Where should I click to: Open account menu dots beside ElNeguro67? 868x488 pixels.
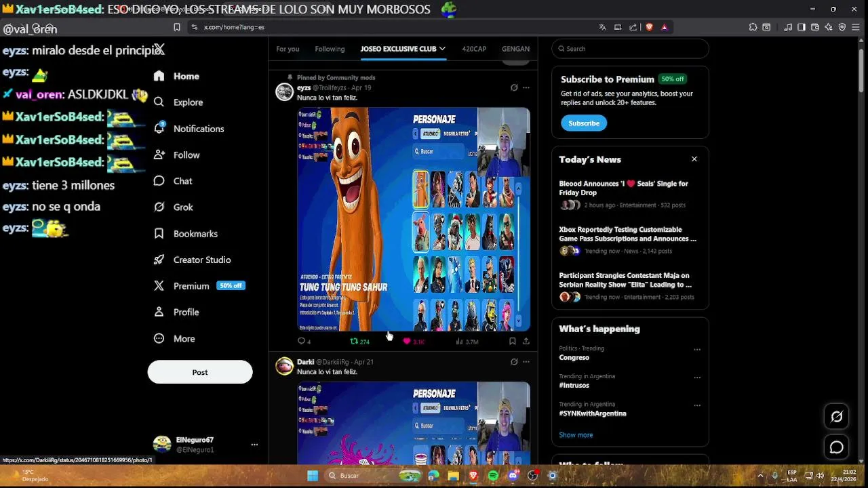pyautogui.click(x=254, y=445)
